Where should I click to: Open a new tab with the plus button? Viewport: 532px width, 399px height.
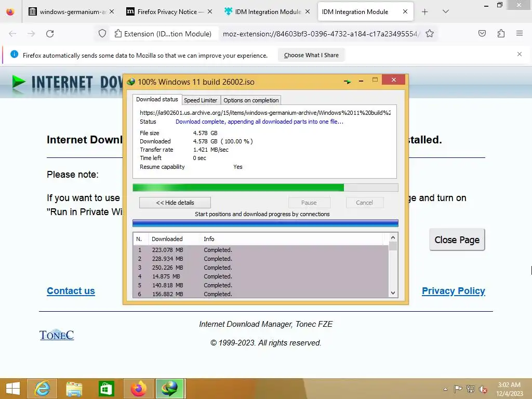(x=424, y=12)
